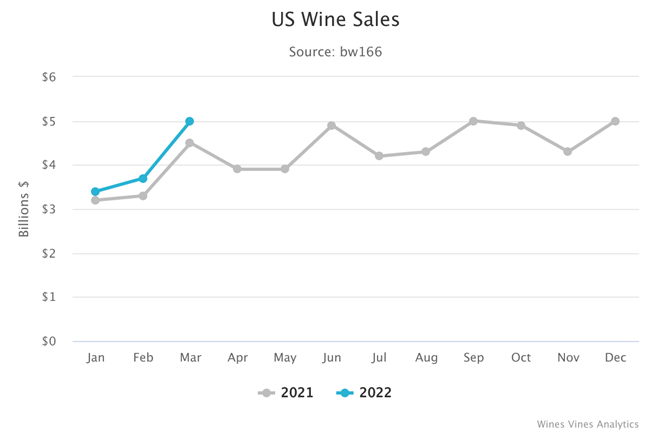This screenshot has width=650, height=433.
Task: Open the Wines Vines Analytics credit link
Action: pyautogui.click(x=576, y=423)
